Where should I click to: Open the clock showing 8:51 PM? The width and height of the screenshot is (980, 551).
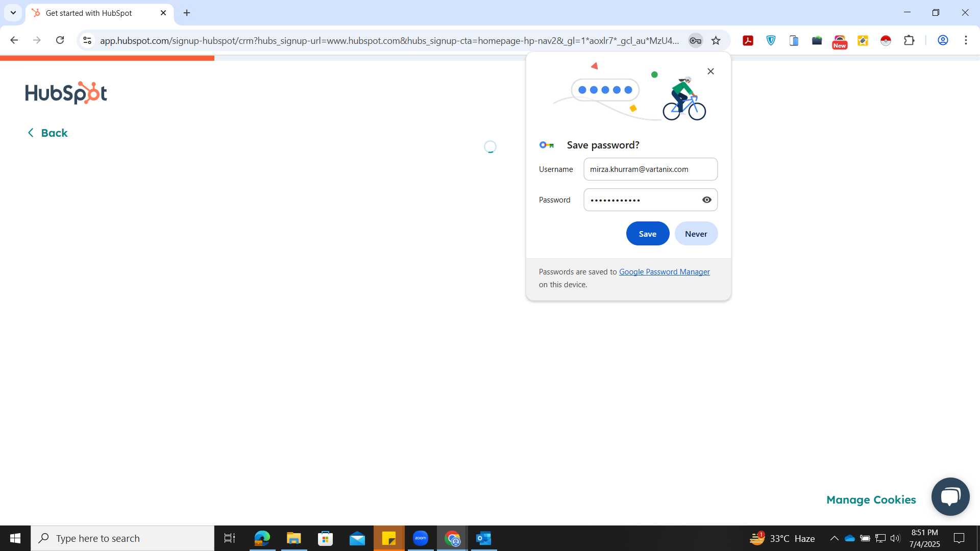tap(924, 538)
